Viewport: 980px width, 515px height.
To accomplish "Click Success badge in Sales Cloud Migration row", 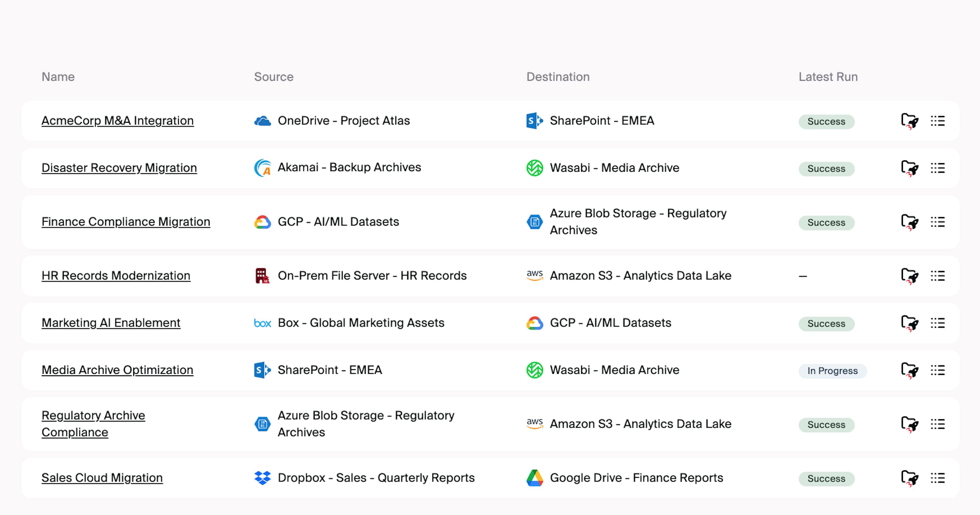I will point(826,478).
